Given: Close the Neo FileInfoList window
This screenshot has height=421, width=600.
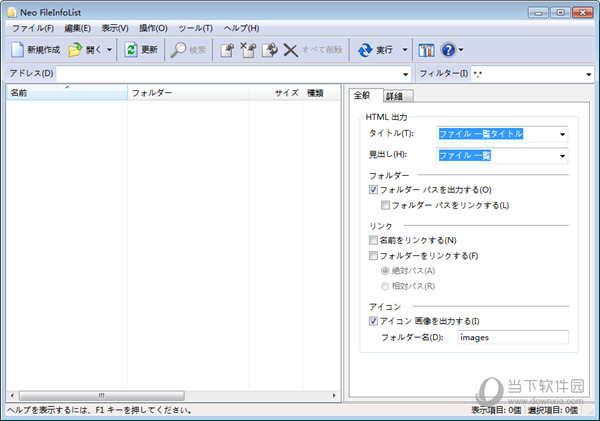Looking at the screenshot, I should tap(582, 13).
